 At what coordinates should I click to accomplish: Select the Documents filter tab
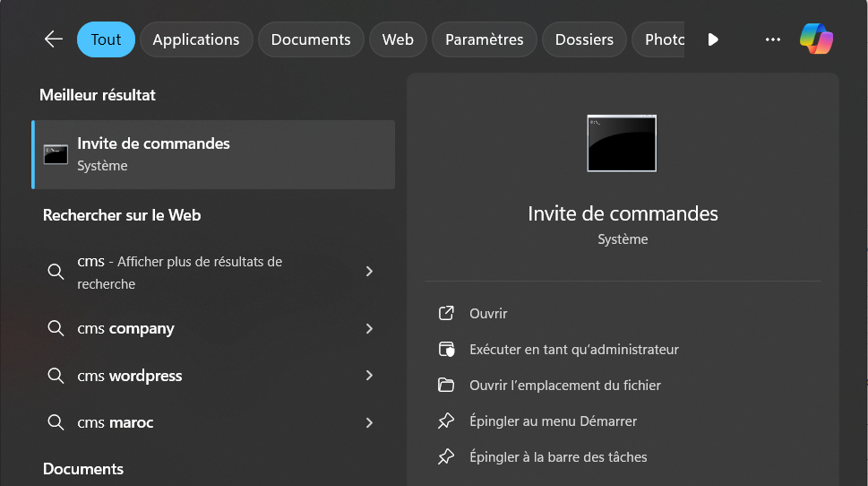point(311,39)
